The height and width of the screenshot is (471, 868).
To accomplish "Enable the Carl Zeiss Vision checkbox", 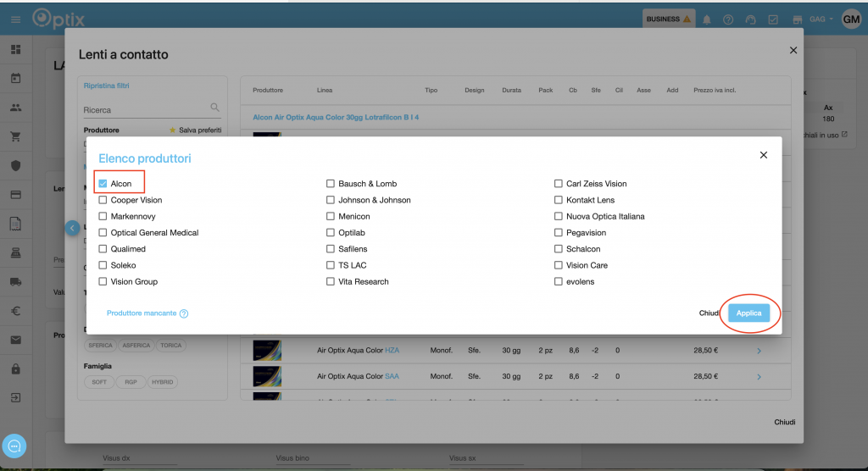I will point(559,184).
